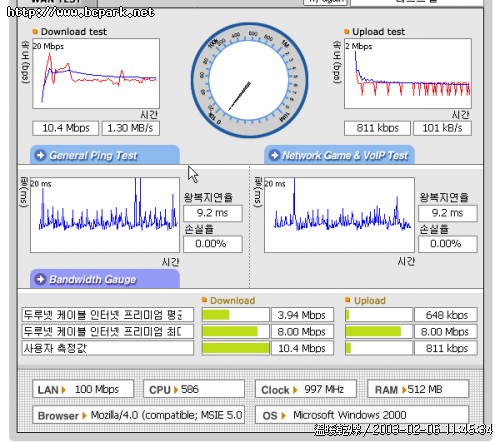
Task: Open the Bandwidth Gauge tab
Action: click(105, 279)
